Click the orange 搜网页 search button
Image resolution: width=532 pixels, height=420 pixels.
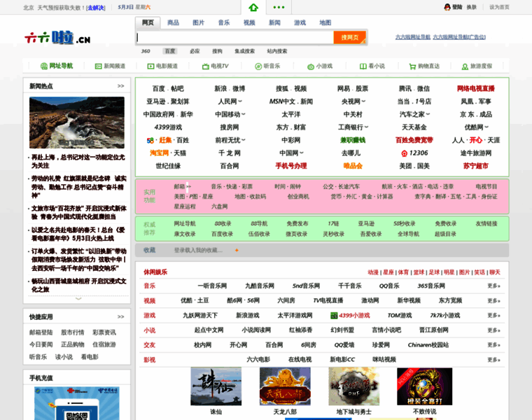[350, 37]
